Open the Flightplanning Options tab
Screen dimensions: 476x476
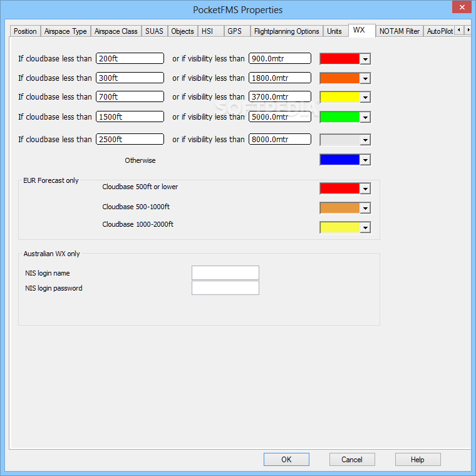(287, 31)
